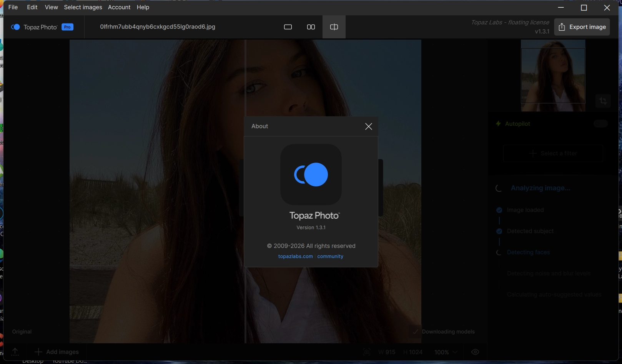Click the Topaz Photo logo in the header
622x364 pixels.
click(x=15, y=27)
